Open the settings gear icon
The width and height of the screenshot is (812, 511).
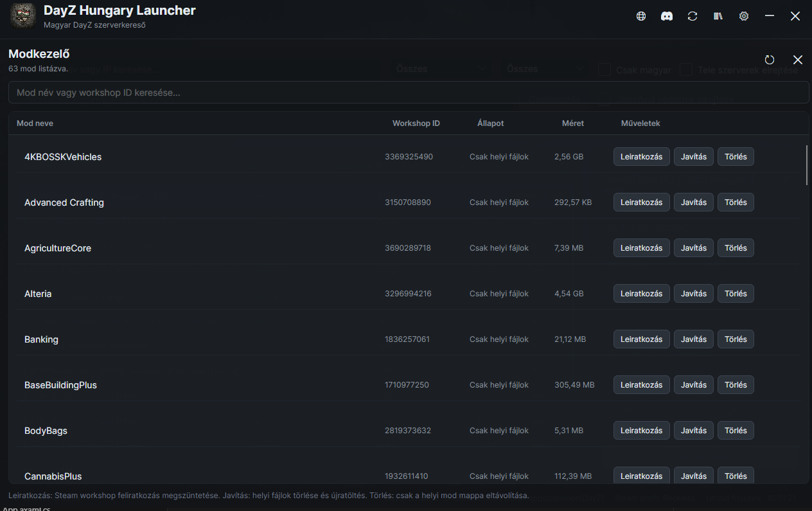coord(744,17)
